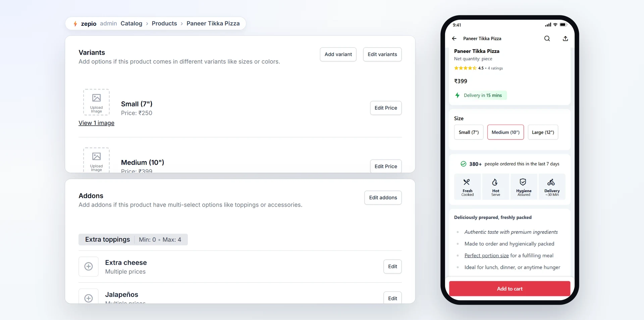This screenshot has width=644, height=320.
Task: Click the Addons section heading
Action: tap(91, 196)
